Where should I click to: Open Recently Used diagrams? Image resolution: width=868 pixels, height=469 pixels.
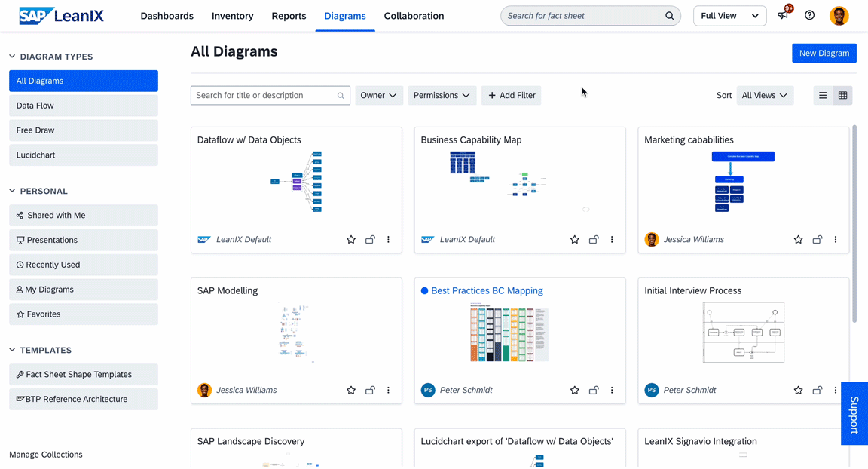click(x=84, y=265)
